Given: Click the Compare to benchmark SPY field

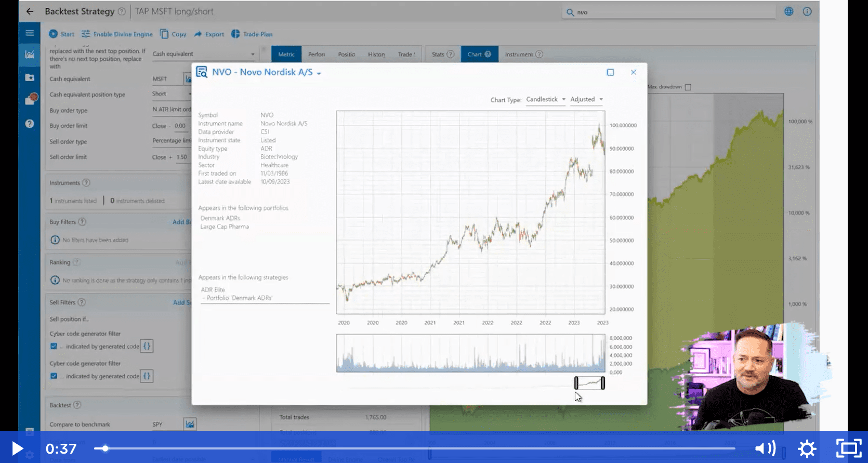Looking at the screenshot, I should (x=166, y=425).
